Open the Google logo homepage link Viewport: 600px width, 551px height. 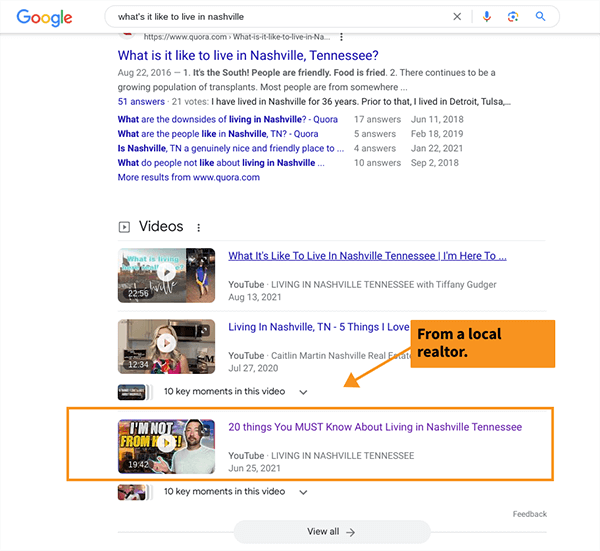tap(44, 18)
